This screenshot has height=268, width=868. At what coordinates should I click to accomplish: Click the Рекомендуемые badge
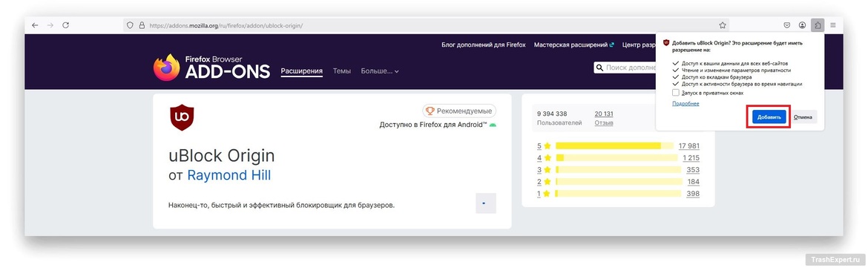point(459,111)
